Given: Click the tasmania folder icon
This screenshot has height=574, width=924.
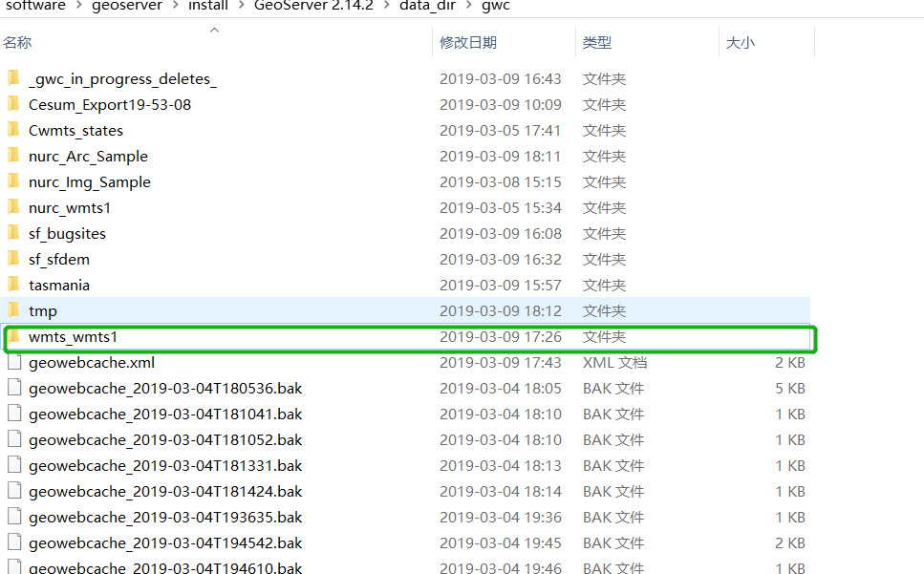Looking at the screenshot, I should point(13,285).
